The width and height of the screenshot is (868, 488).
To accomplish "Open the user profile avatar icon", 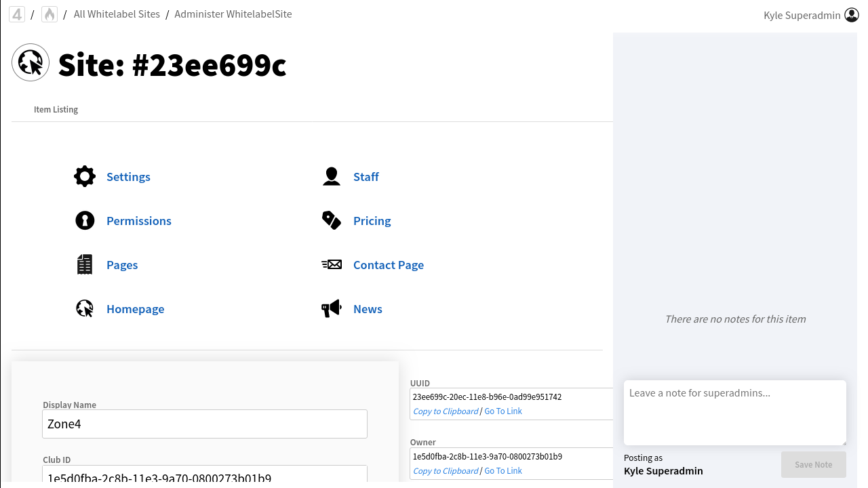I will (852, 15).
